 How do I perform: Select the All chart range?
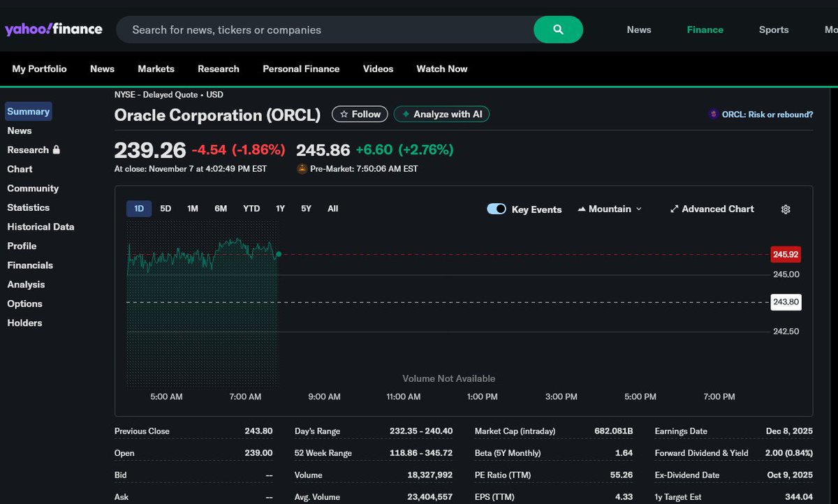(x=333, y=208)
